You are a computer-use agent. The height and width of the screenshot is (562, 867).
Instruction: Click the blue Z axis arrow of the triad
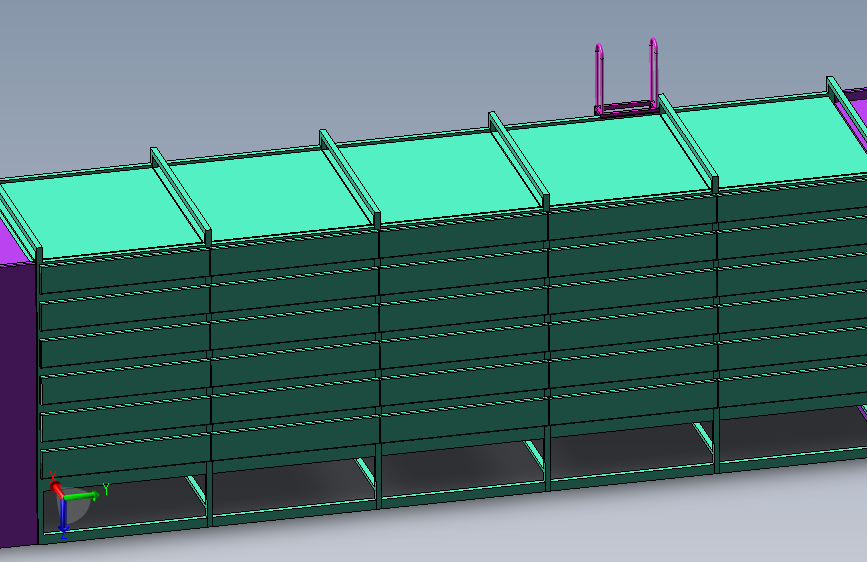(63, 514)
